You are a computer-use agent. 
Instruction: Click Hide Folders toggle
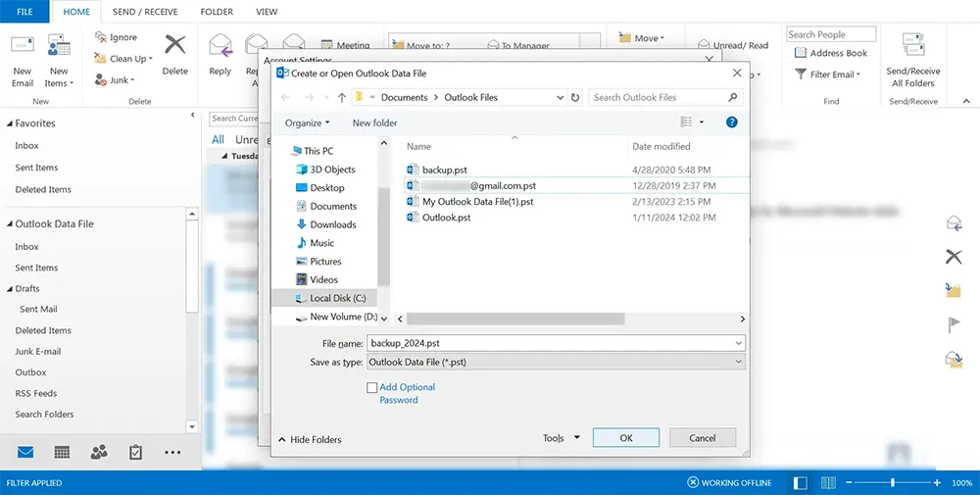click(310, 439)
